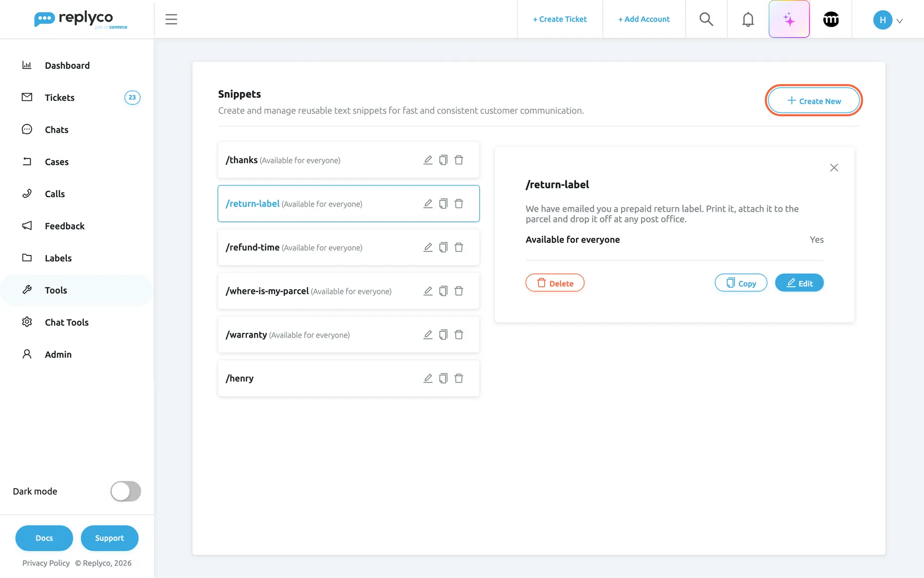Expand the user H account dropdown
Viewport: 924px width, 578px height.
coord(888,20)
